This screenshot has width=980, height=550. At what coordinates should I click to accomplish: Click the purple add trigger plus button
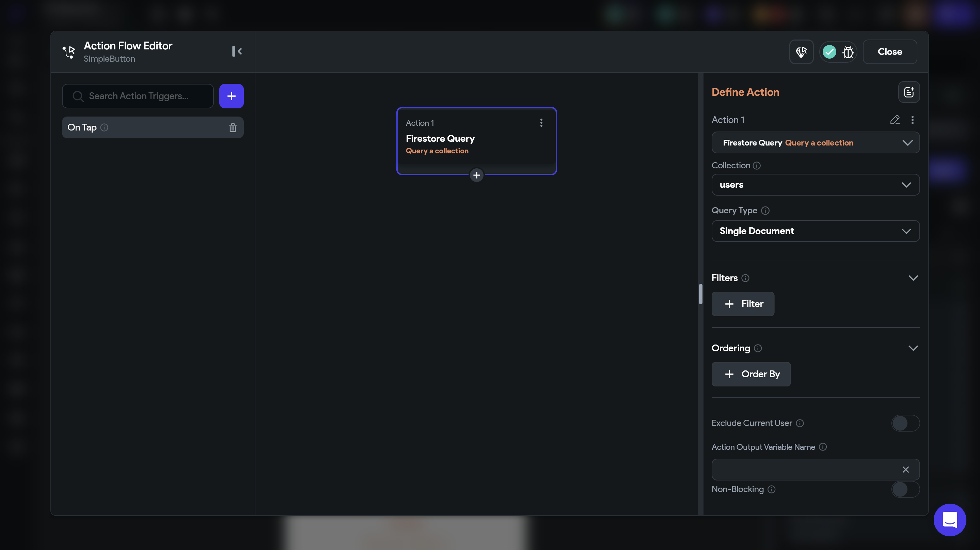click(x=231, y=96)
